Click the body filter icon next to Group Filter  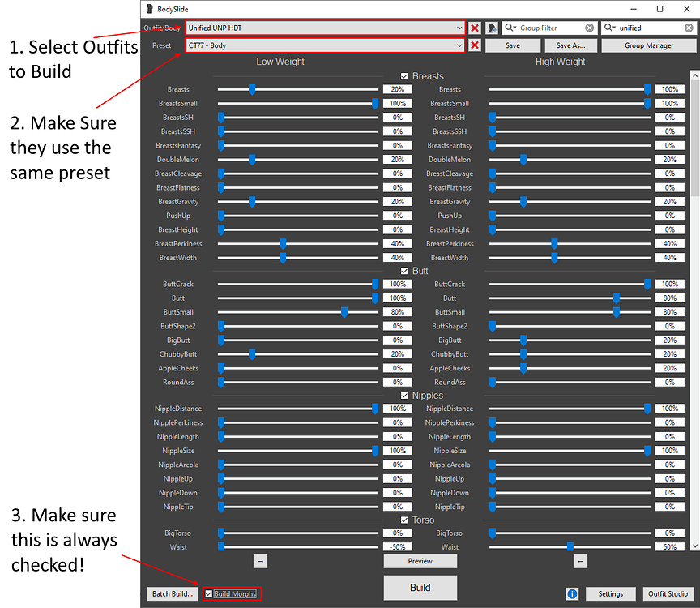pos(492,28)
